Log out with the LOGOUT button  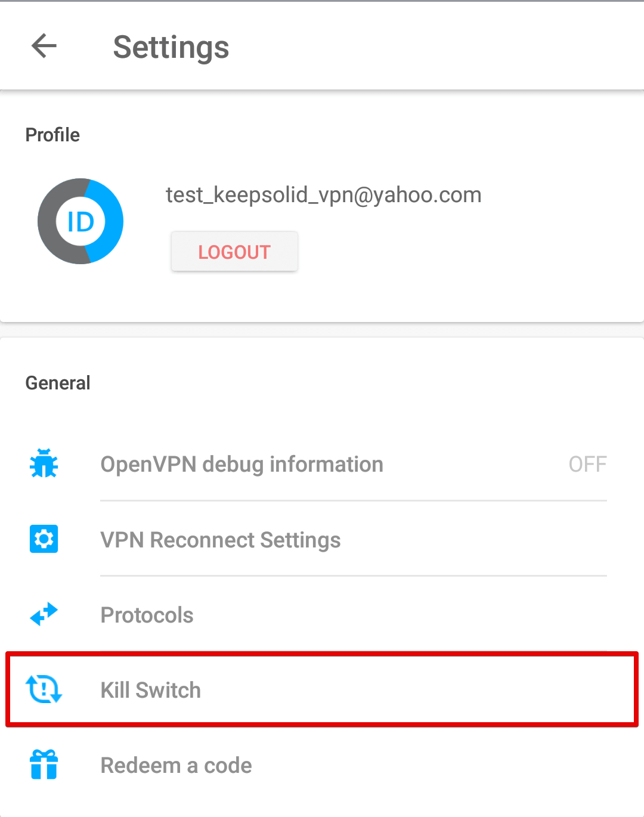point(234,252)
